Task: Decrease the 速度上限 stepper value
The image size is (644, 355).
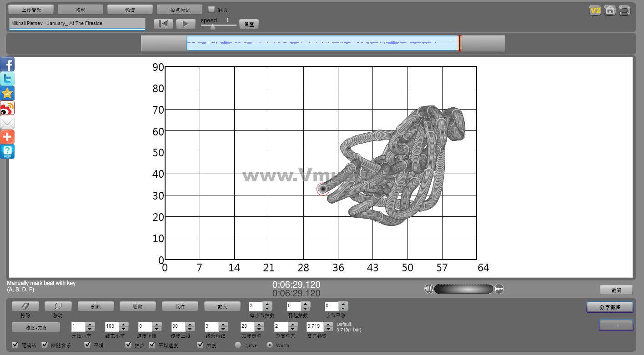Action: click(x=191, y=329)
